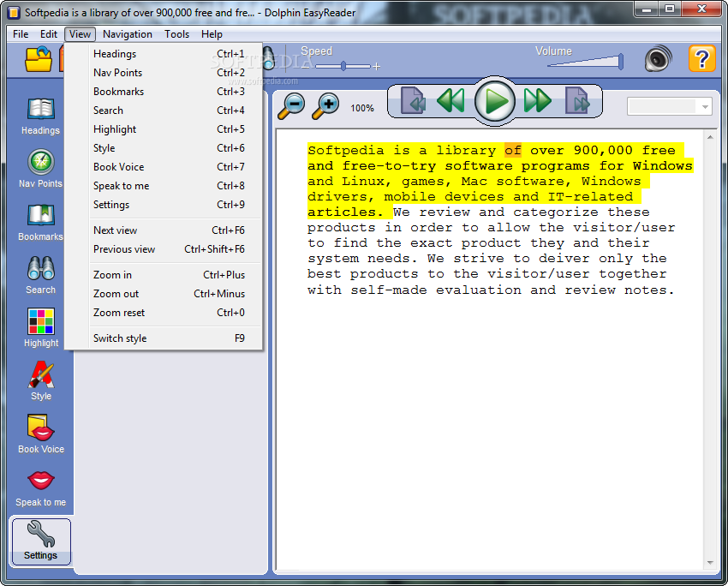
Task: Click the Volume slider handle
Action: (x=620, y=62)
